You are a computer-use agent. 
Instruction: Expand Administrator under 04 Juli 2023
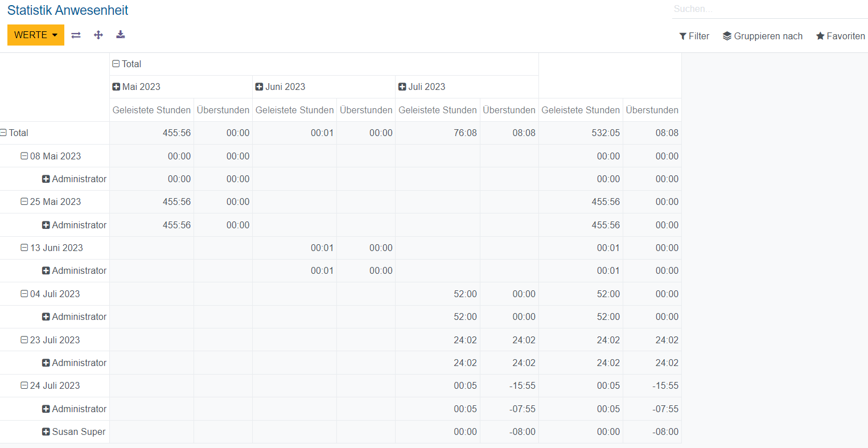click(x=74, y=317)
